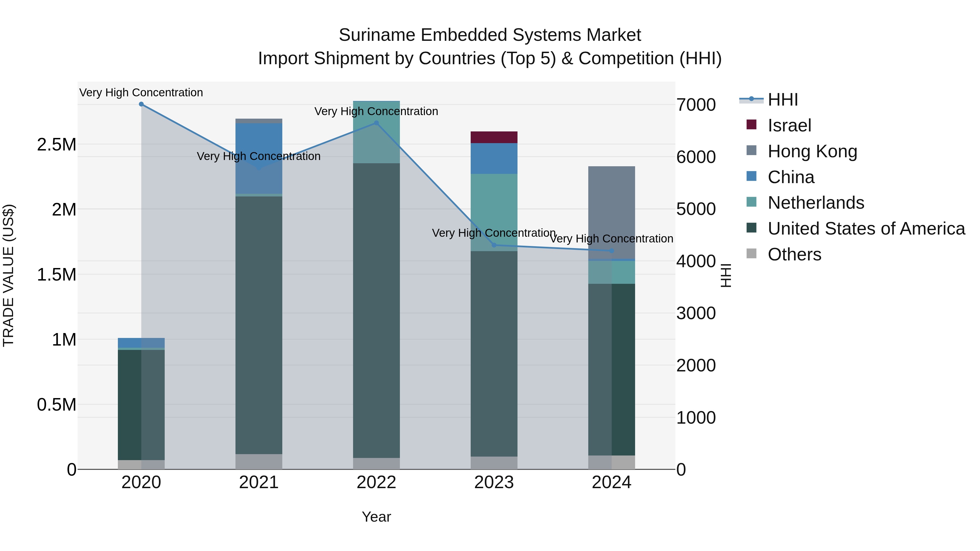
Task: Toggle the HHI legend entry
Action: point(768,100)
